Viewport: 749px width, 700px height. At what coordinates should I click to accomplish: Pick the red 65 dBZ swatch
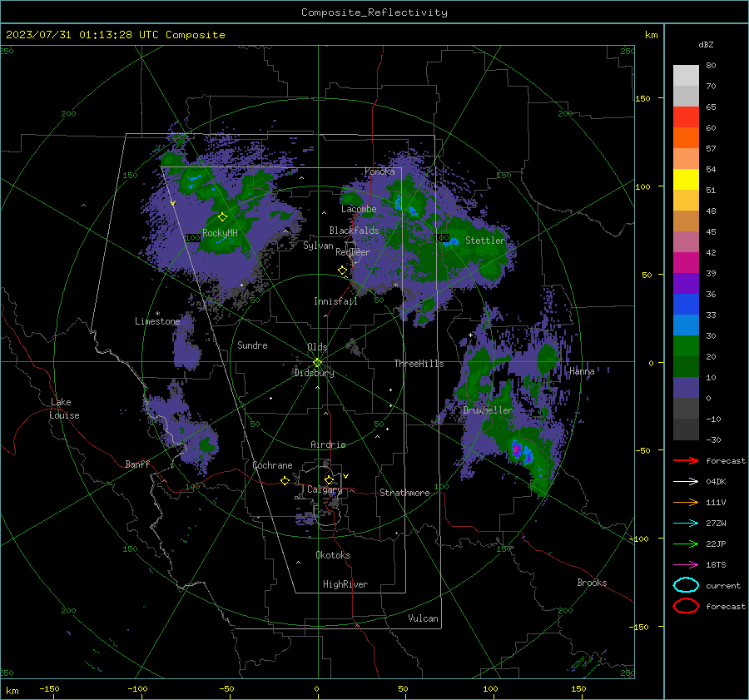coord(686,117)
